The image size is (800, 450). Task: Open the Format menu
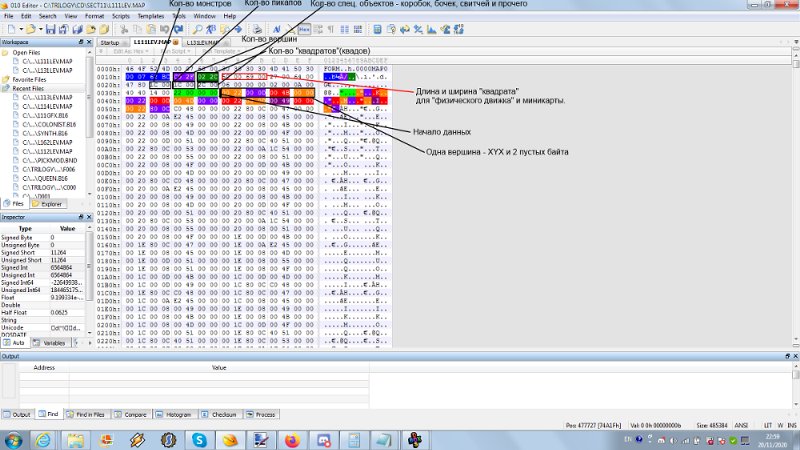pyautogui.click(x=94, y=16)
